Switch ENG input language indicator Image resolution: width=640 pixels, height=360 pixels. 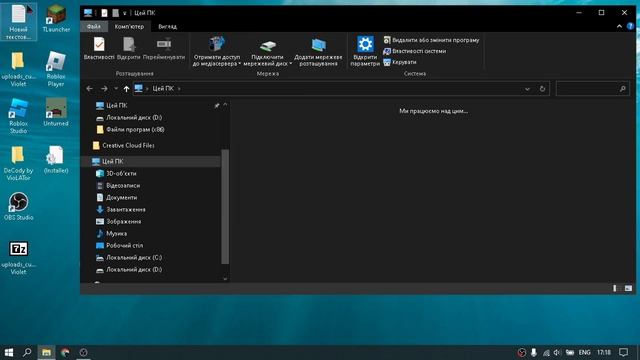click(584, 352)
